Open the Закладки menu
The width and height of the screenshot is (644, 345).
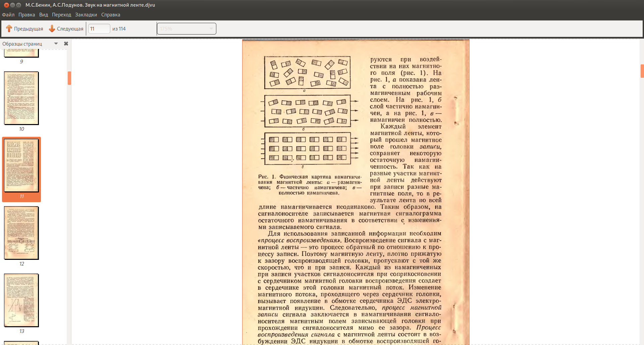(86, 15)
